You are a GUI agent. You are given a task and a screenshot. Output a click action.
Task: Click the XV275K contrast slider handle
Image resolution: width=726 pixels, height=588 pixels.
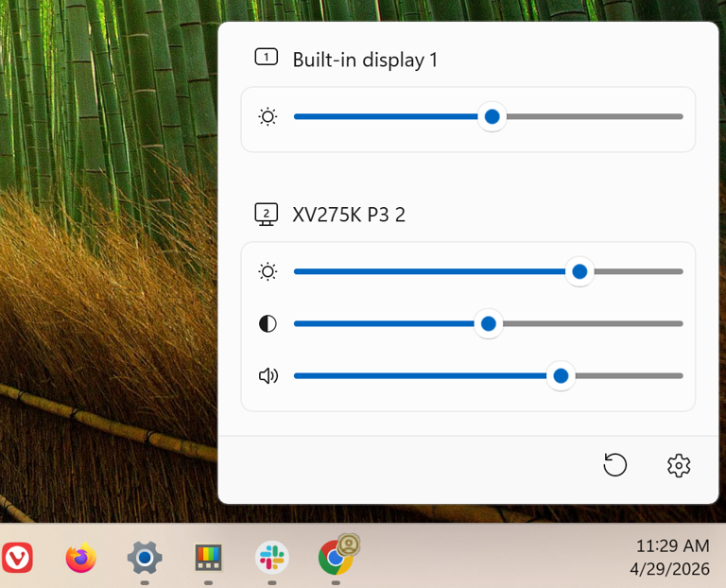tap(488, 324)
